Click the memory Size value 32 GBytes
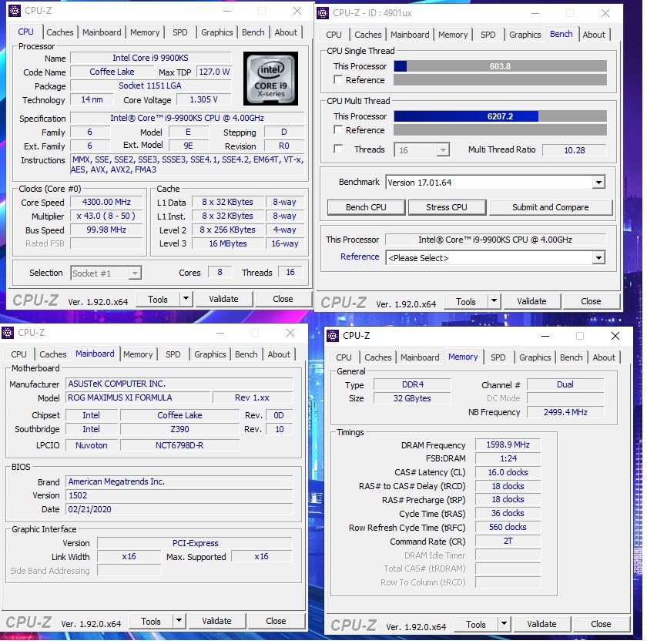This screenshot has width=647, height=644. coord(412,398)
